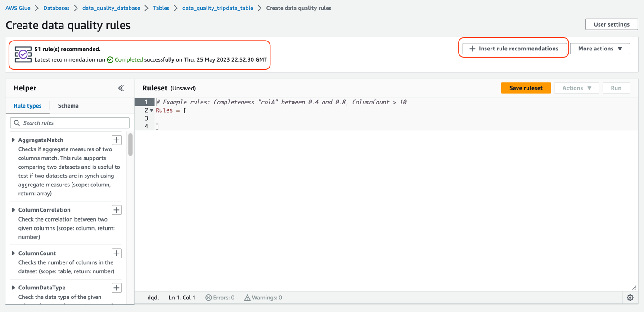Viewport: 644px width, 312px height.
Task: Fold the Rules block on line 2
Action: 152,110
